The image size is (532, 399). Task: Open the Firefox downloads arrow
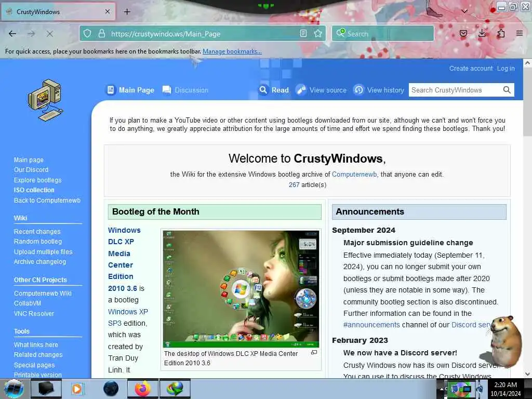tap(482, 33)
